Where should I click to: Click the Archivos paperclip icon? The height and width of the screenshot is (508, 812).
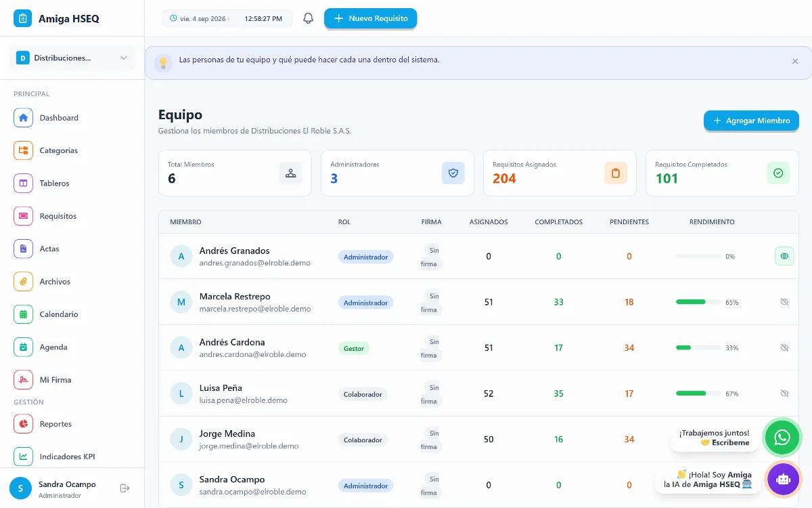[x=23, y=282]
